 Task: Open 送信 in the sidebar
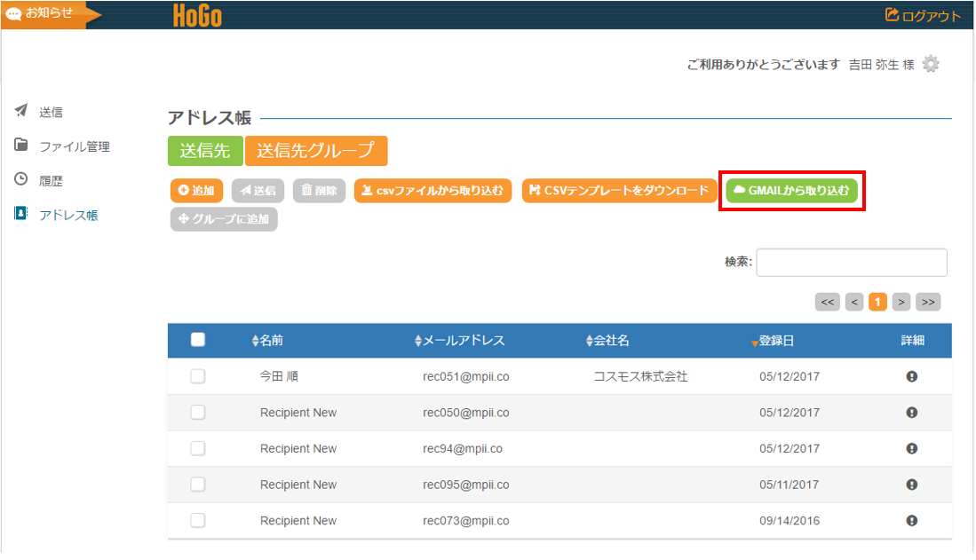pyautogui.click(x=51, y=112)
